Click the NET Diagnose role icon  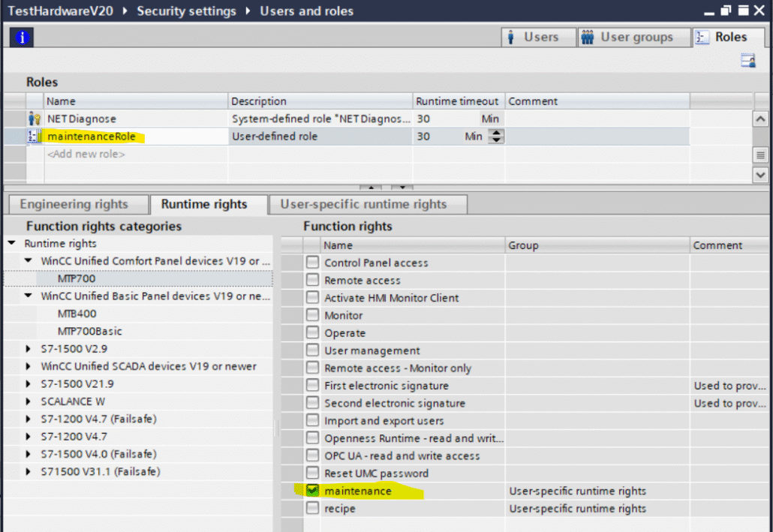pyautogui.click(x=34, y=119)
